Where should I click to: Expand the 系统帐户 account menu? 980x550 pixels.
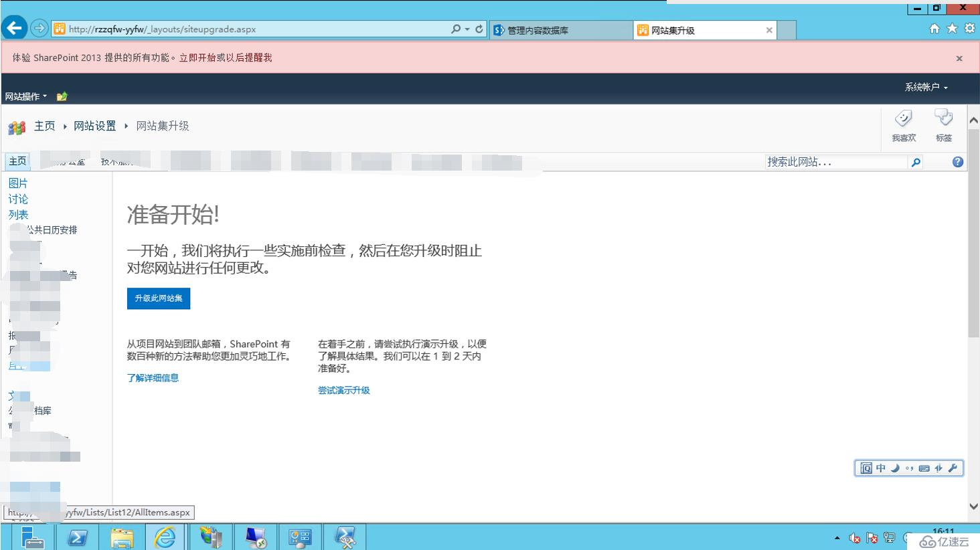[x=926, y=87]
